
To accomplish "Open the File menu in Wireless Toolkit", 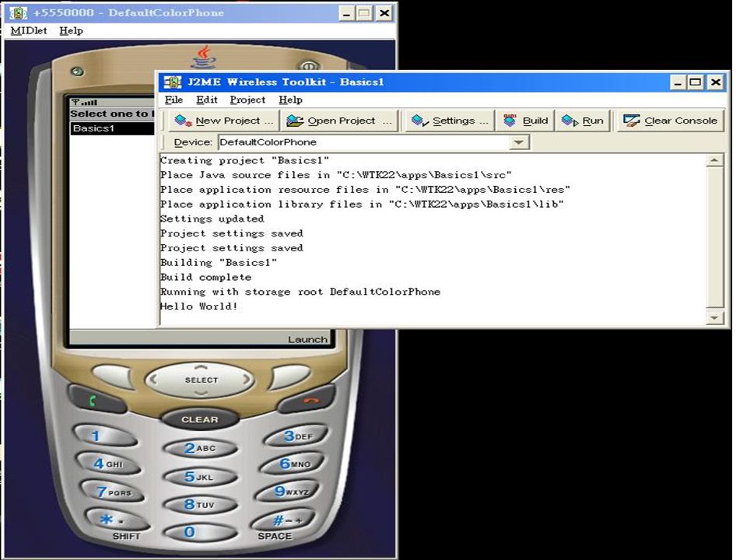I will 174,100.
